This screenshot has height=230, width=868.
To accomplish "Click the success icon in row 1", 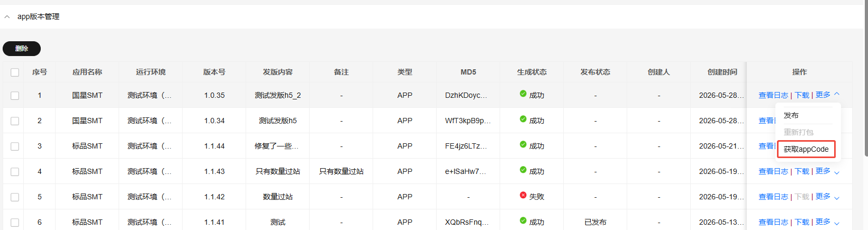I will coord(523,94).
